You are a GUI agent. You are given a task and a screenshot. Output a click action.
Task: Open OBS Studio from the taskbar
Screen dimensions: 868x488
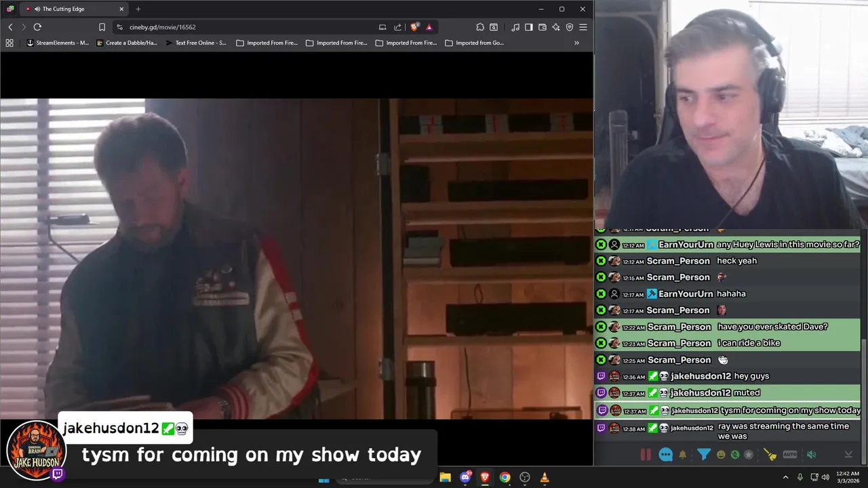pos(525,477)
